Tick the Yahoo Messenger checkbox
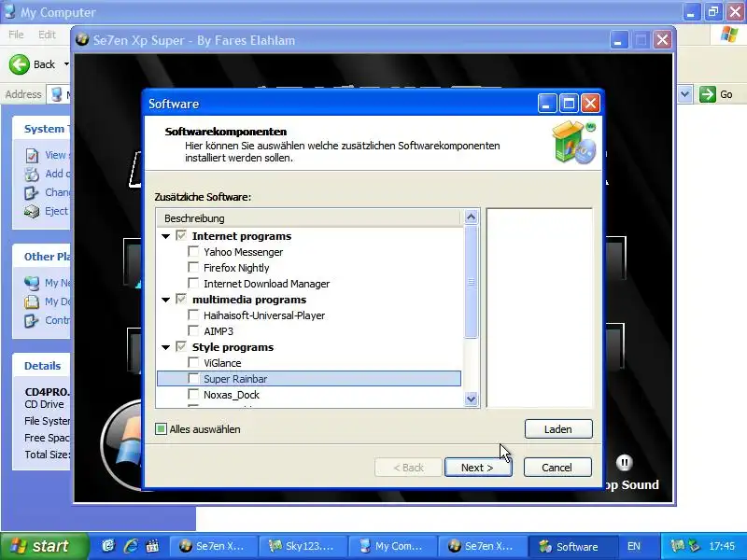747x560 pixels. 193,251
